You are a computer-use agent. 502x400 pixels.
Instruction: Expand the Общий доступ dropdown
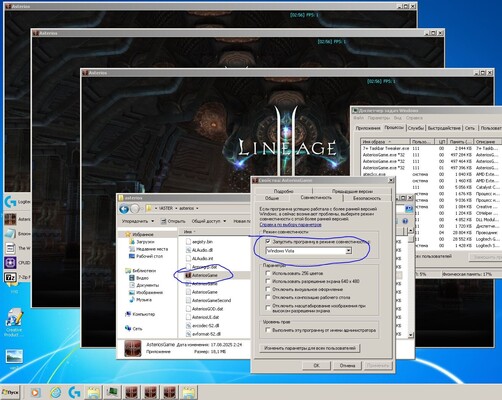click(x=209, y=221)
